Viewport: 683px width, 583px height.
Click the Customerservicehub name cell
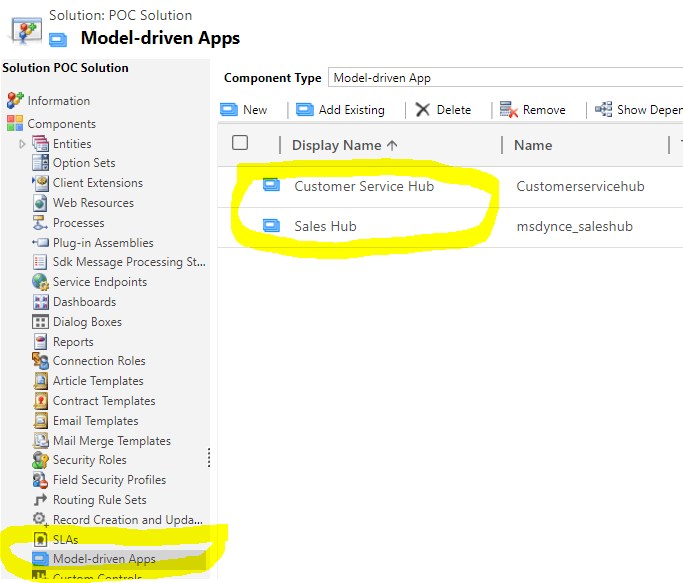[x=580, y=186]
